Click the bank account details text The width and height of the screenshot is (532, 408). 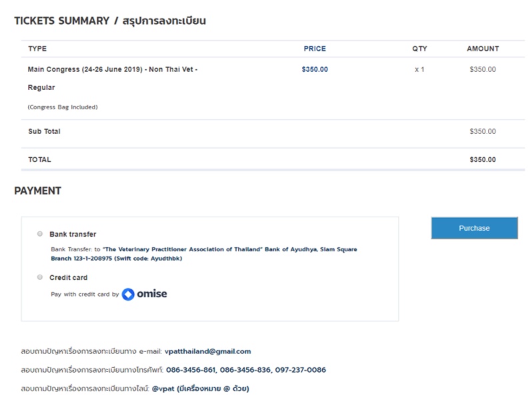[204, 254]
